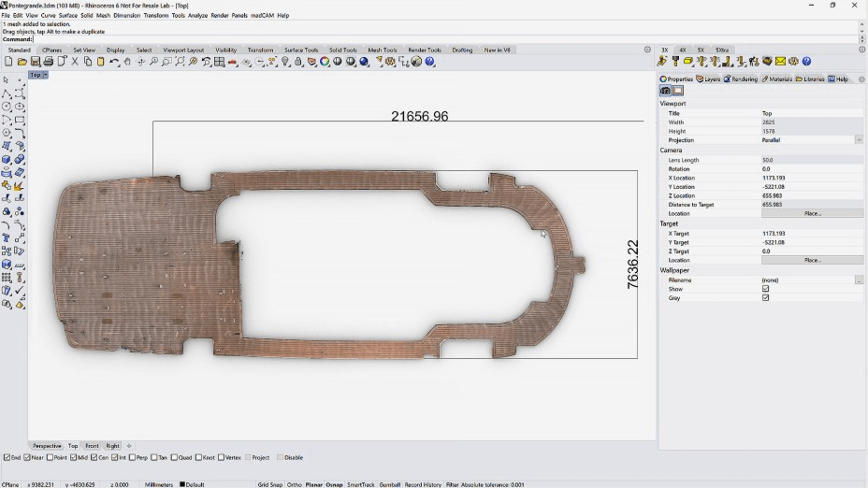This screenshot has height=488, width=868.
Task: Click the Camera Location Place button
Action: pyautogui.click(x=812, y=213)
